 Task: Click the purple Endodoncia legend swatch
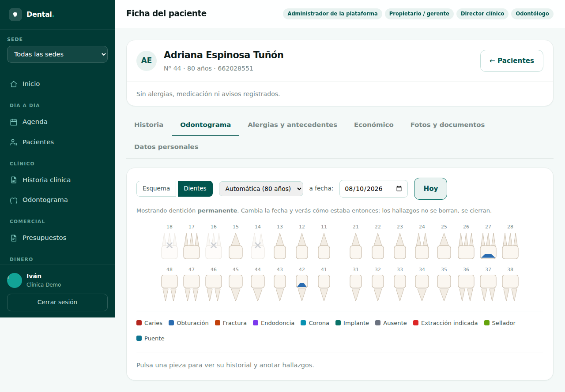(x=256, y=323)
